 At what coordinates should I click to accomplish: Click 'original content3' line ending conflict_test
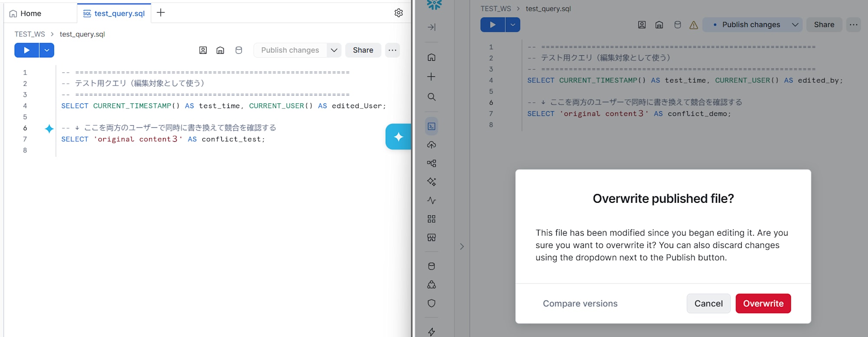(163, 139)
